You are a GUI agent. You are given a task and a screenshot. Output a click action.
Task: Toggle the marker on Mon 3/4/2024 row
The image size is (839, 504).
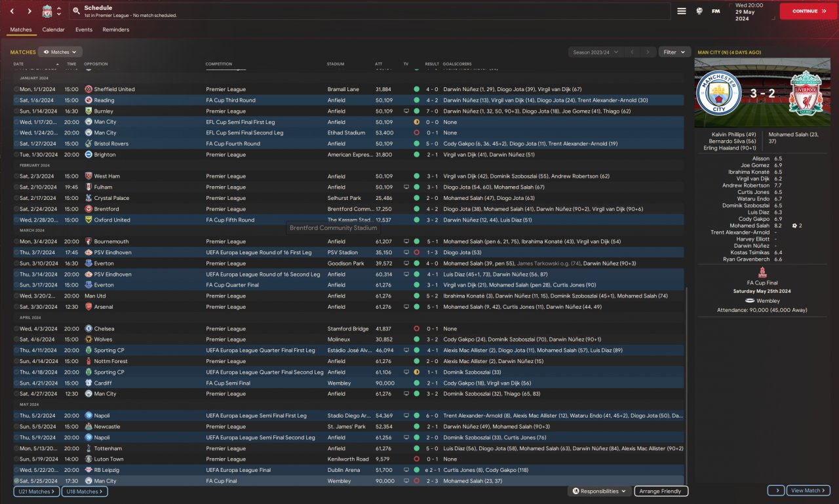click(x=16, y=242)
